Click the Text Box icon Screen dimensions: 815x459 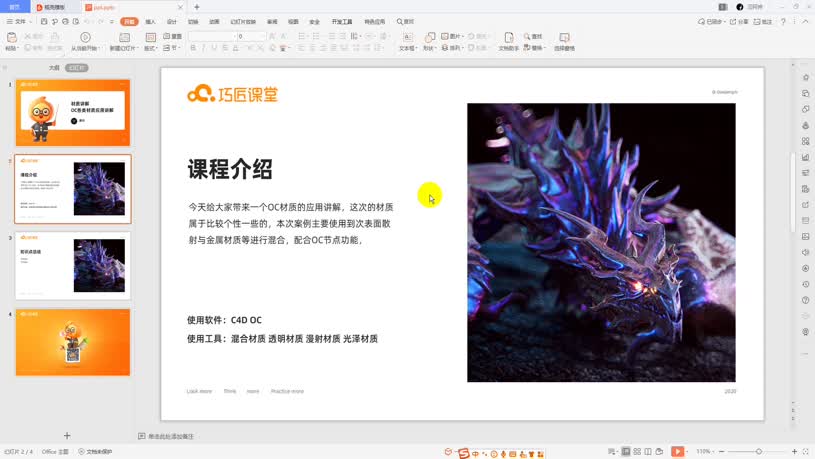pos(408,37)
